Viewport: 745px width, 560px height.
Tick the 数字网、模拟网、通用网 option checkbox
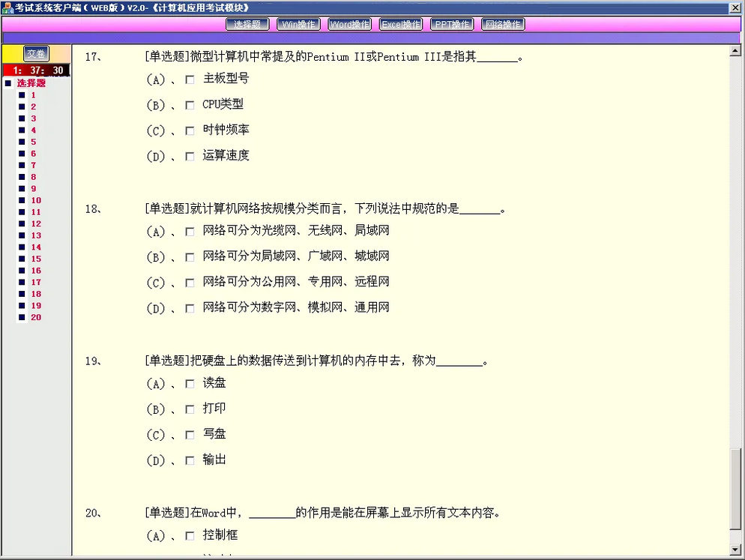click(190, 309)
